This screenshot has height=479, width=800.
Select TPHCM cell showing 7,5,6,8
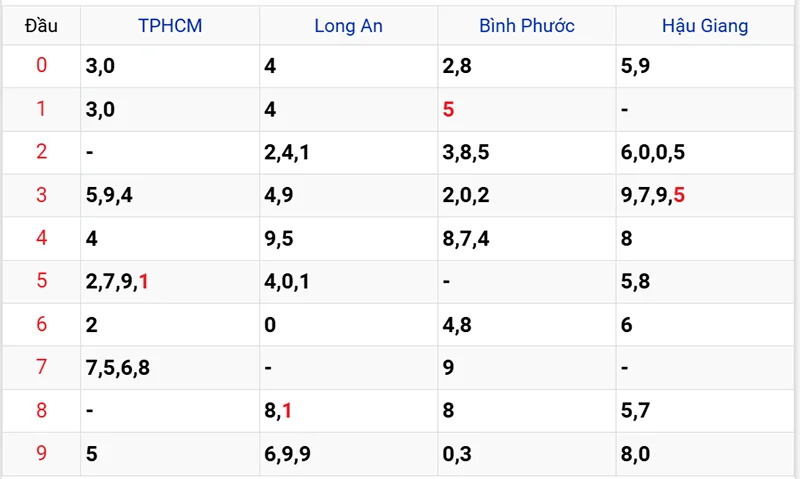[x=118, y=367]
